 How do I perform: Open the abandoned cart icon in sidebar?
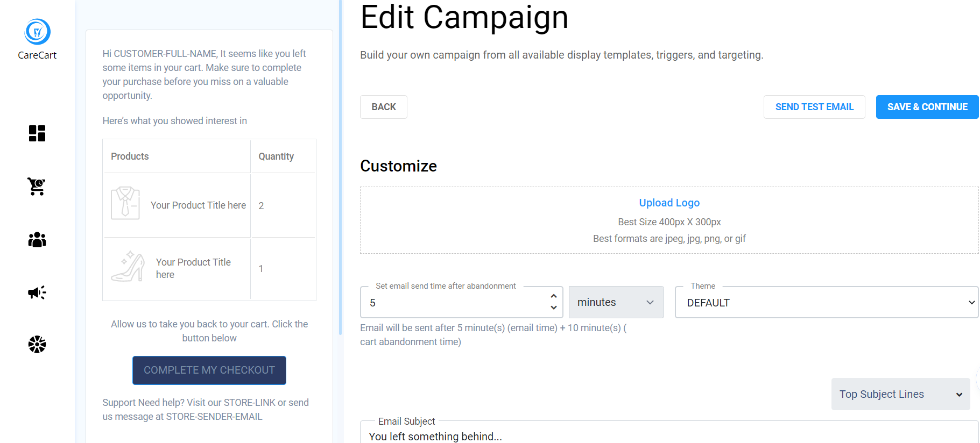pos(37,187)
